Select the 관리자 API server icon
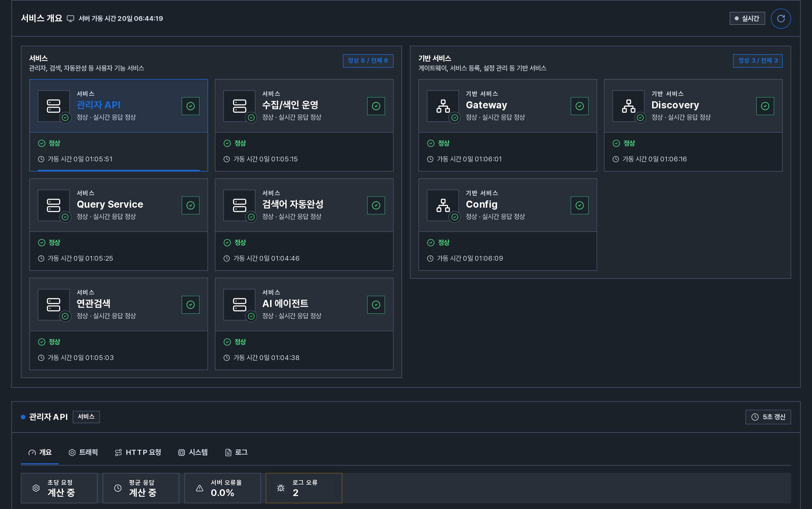Screen dimensions: 812x509 [54, 106]
